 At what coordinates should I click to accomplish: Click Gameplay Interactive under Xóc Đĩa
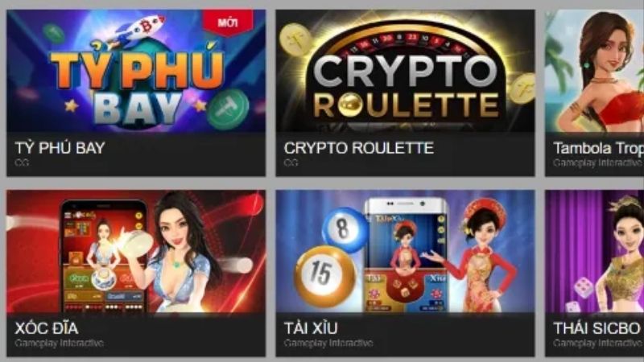(x=59, y=343)
